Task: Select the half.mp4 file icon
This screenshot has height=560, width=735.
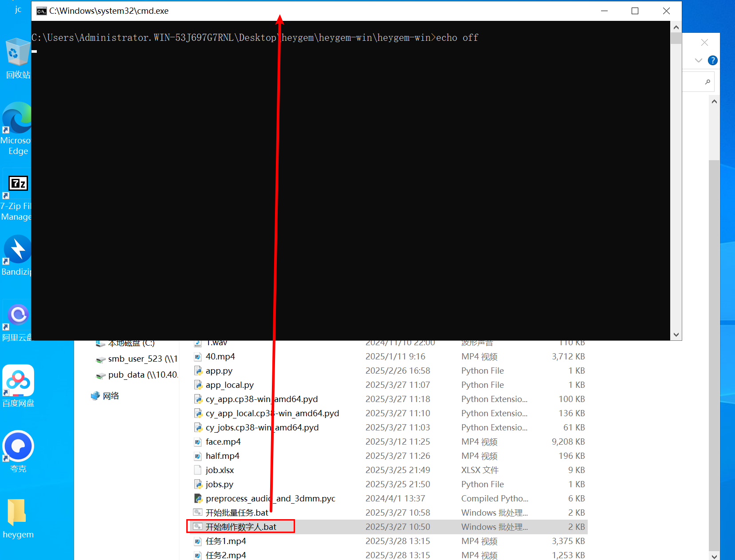Action: tap(198, 456)
